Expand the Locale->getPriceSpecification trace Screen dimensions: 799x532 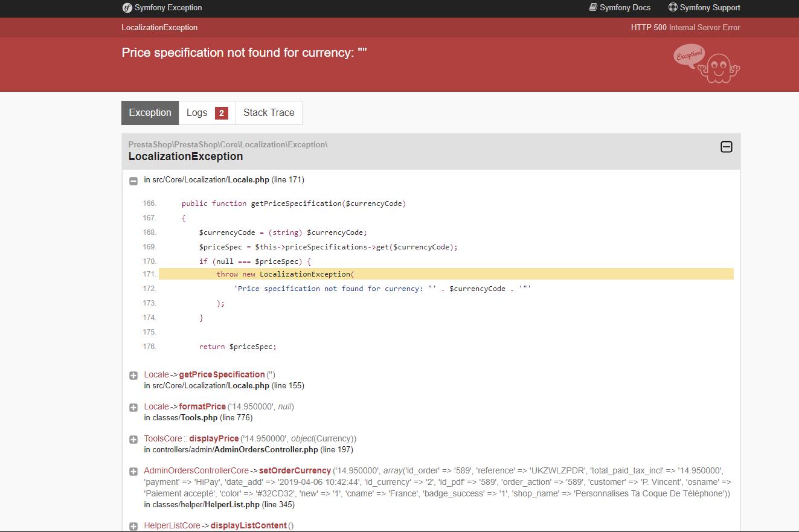coord(133,376)
